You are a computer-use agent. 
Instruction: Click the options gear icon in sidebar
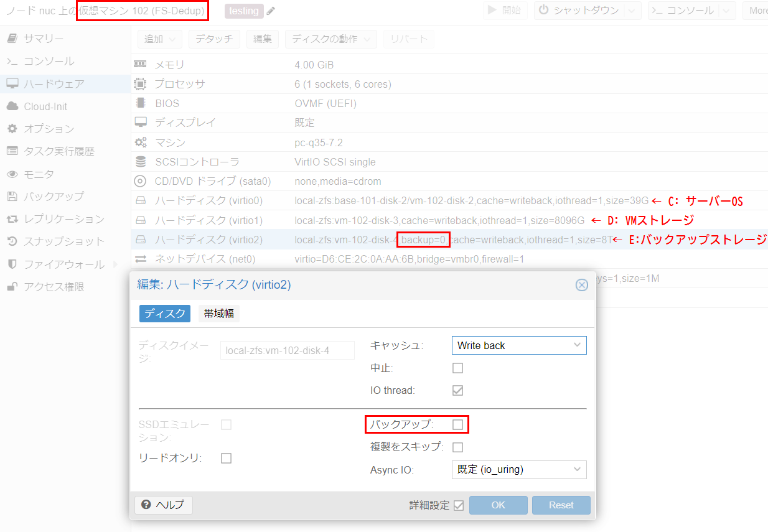tap(12, 129)
